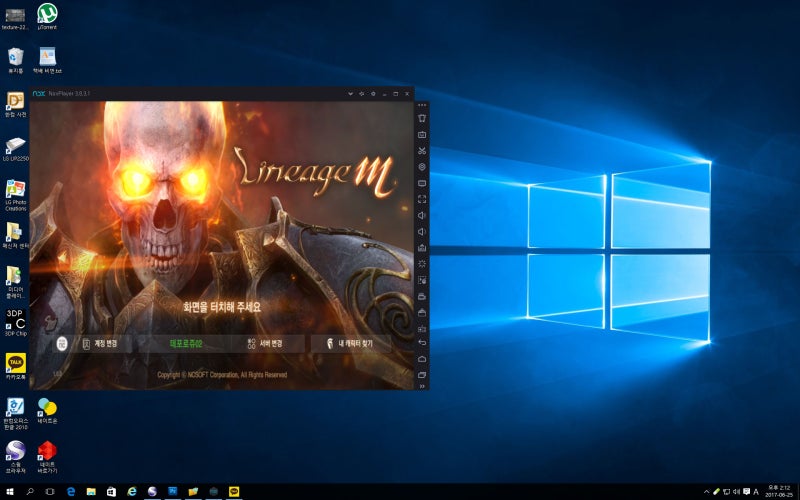Open the Windows Start menu
This screenshot has height=500, width=800.
pos(10,492)
